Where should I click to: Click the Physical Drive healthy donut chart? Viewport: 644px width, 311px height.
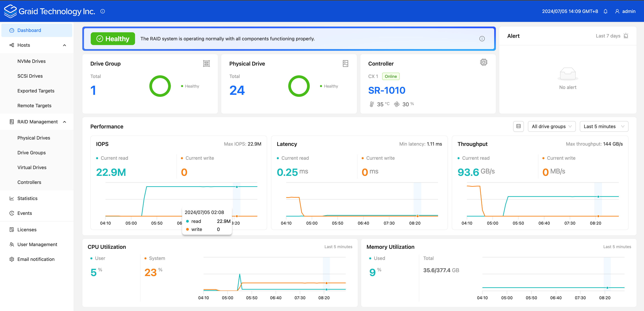(299, 86)
